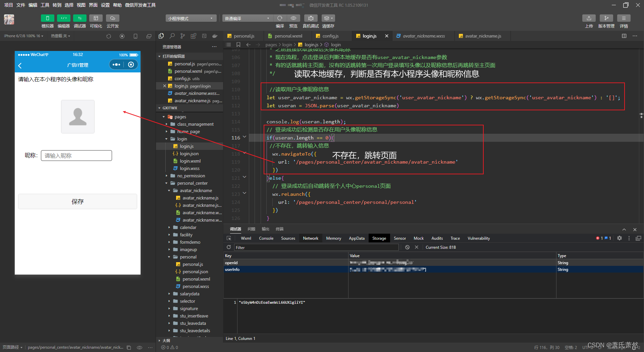Image resolution: width=644 pixels, height=352 pixels.
Task: Click the bookmark icon in breadcrumb bar
Action: pyautogui.click(x=238, y=45)
